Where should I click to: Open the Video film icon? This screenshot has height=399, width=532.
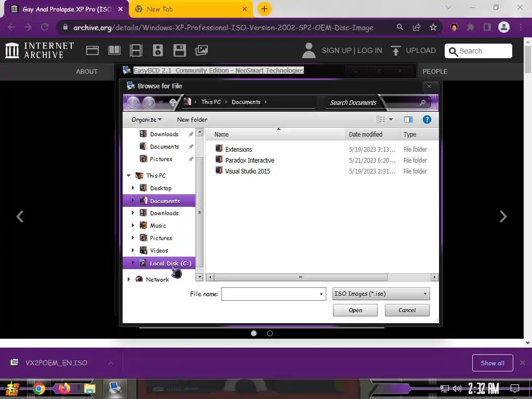pyautogui.click(x=136, y=50)
